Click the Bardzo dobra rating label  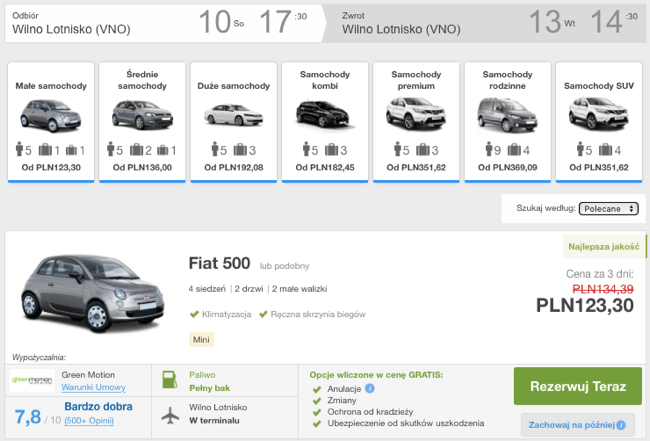click(98, 407)
